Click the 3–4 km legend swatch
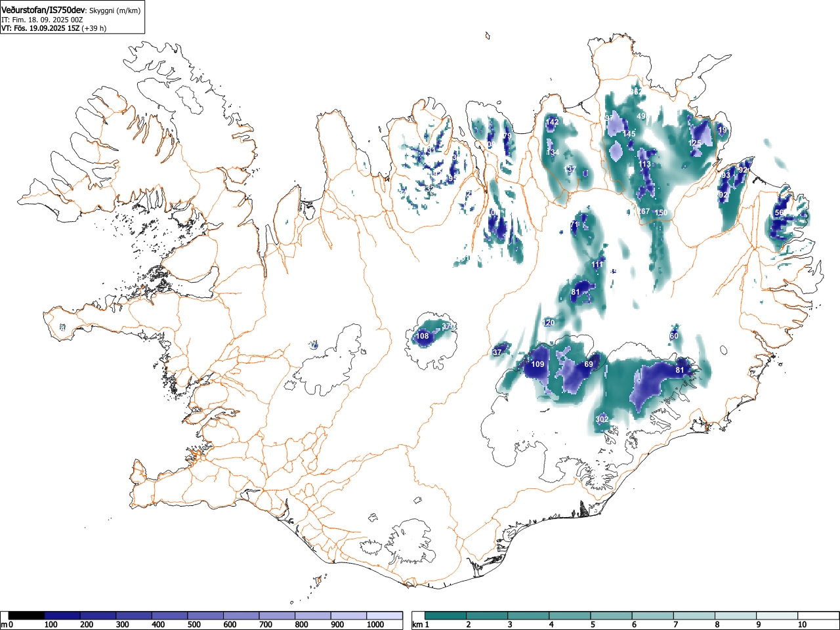840x630 pixels. tap(528, 616)
